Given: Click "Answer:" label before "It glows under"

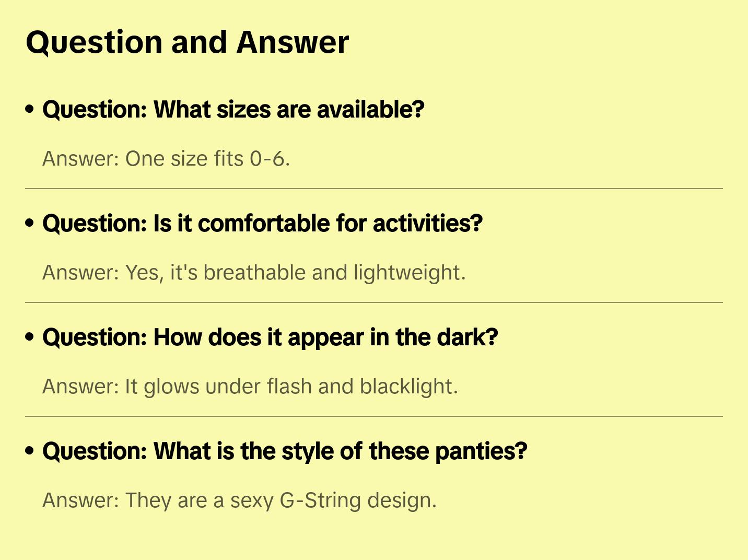Looking at the screenshot, I should [81, 387].
